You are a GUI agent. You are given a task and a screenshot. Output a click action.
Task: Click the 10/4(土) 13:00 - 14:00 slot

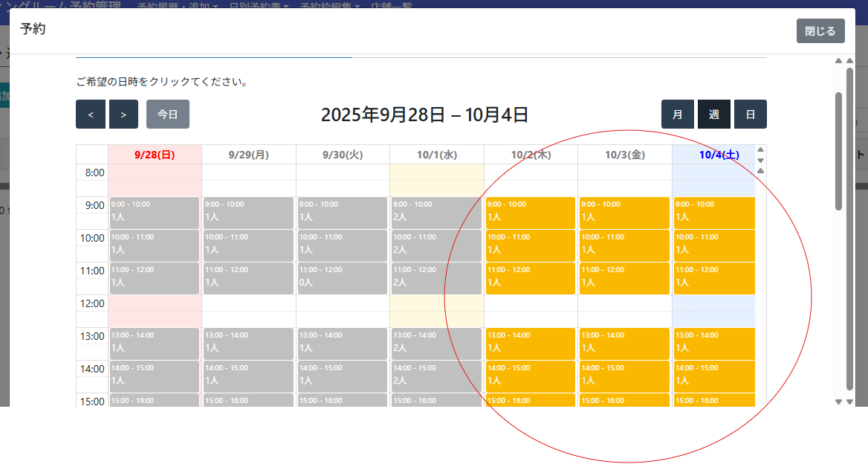coord(713,344)
